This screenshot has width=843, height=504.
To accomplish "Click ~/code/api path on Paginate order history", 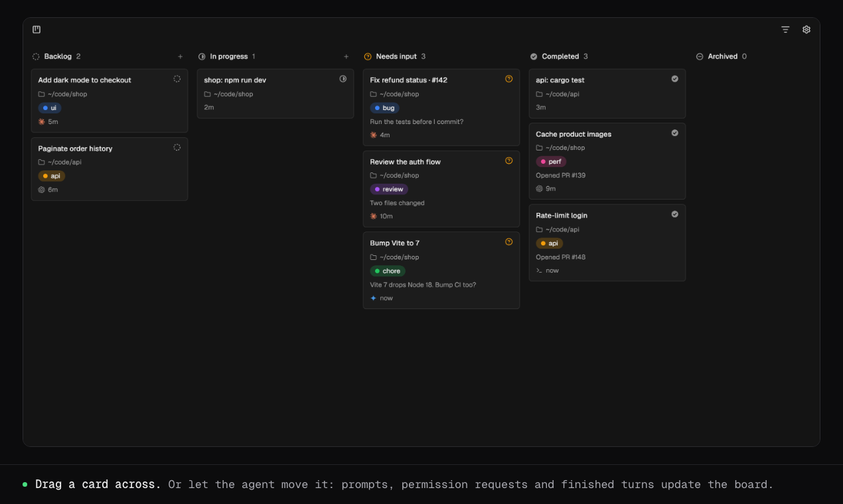I will click(64, 162).
